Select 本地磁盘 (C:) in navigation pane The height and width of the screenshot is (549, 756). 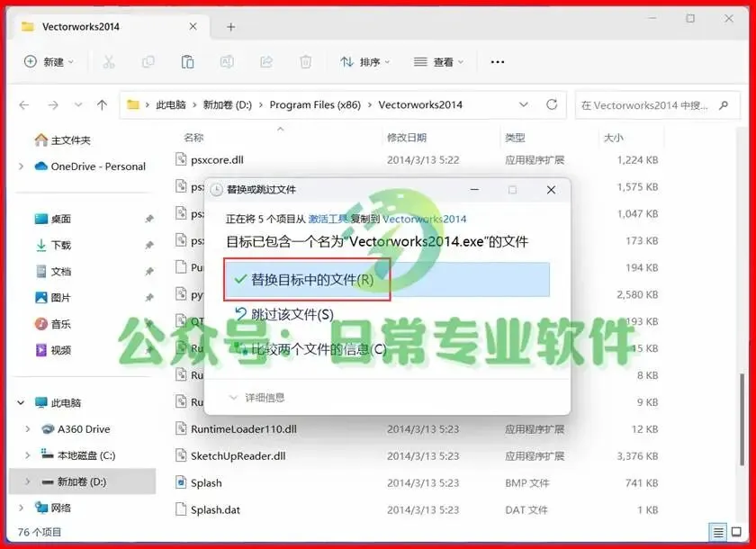click(78, 455)
